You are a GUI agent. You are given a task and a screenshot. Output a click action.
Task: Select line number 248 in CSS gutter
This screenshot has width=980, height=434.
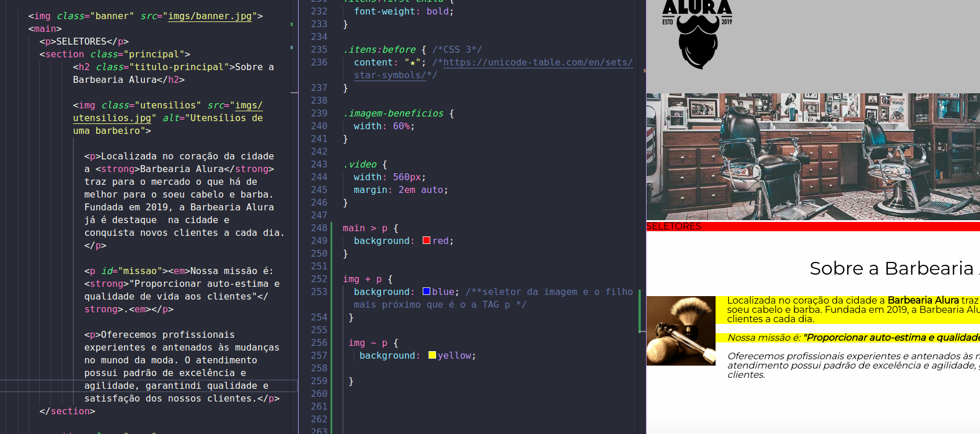coord(319,228)
